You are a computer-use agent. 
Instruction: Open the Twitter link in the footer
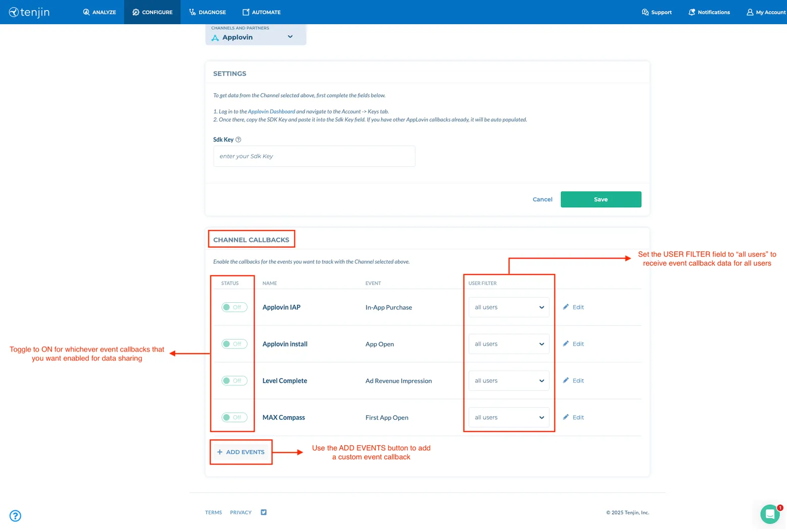coord(263,512)
